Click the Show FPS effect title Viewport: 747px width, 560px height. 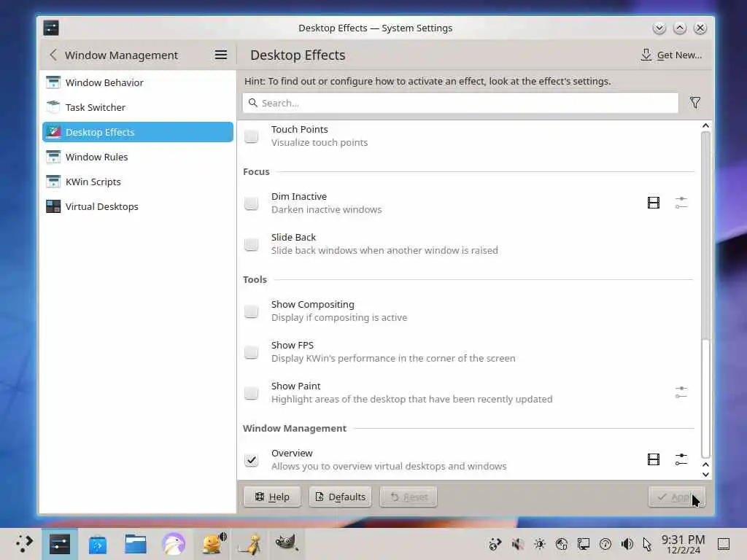coord(292,345)
